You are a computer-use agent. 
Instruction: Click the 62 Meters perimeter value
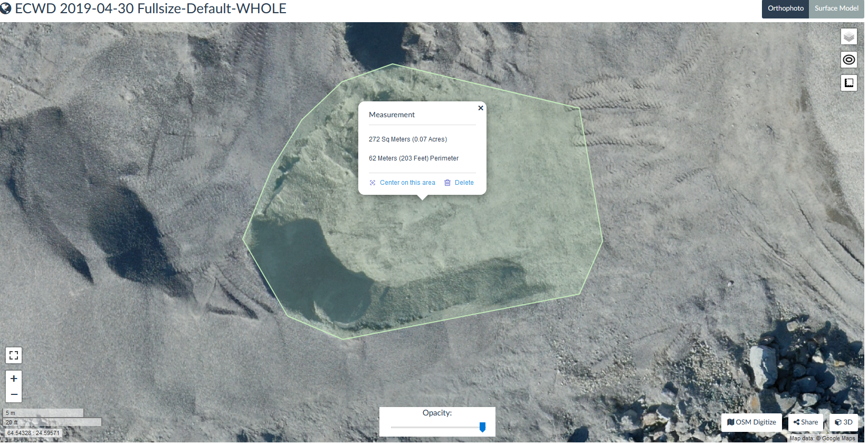click(x=414, y=158)
